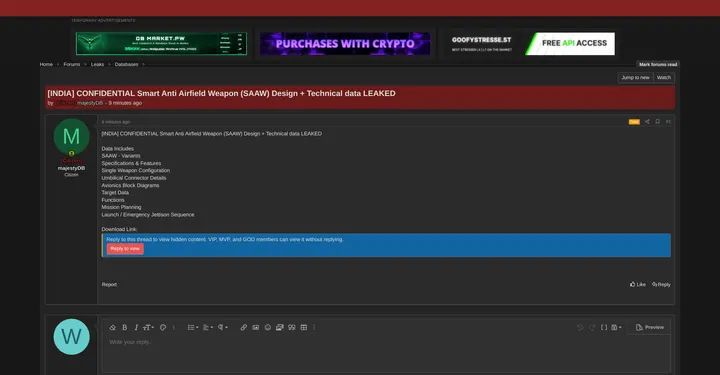This screenshot has width=720, height=375.
Task: Click the 'Download Link:' text
Action: click(119, 229)
